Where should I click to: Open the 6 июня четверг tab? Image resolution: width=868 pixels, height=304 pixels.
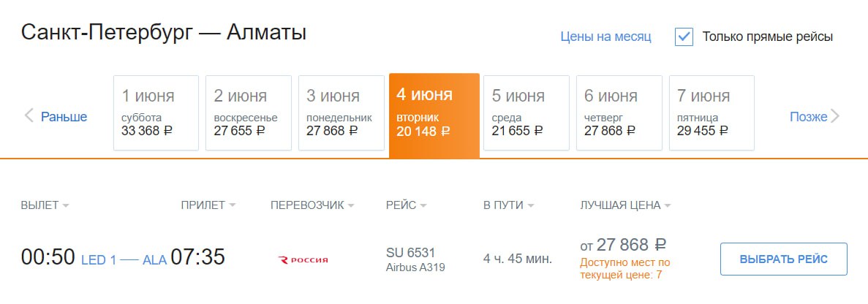(619, 113)
